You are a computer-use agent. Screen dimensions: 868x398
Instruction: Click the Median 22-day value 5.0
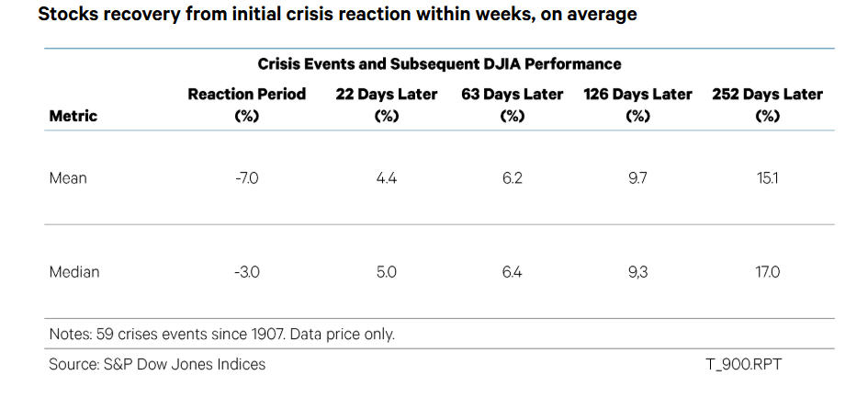click(386, 272)
